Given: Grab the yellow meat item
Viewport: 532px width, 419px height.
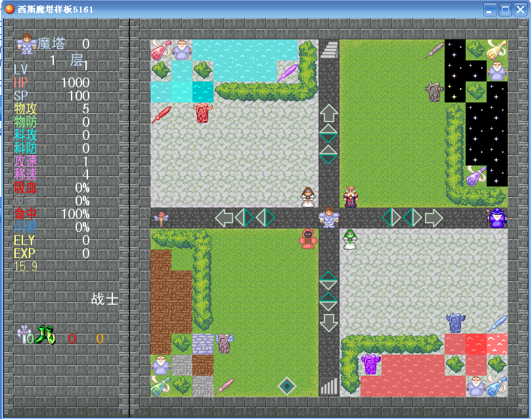Looking at the screenshot, I should coord(497,49).
